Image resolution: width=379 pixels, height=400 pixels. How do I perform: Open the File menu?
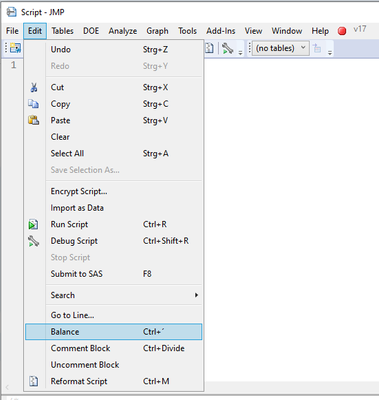click(x=12, y=31)
